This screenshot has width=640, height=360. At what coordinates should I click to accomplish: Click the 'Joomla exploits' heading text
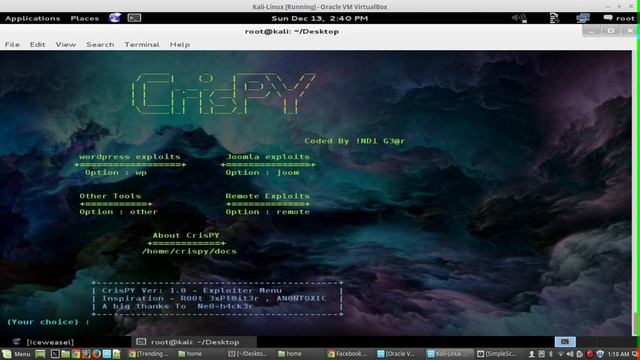[268, 157]
